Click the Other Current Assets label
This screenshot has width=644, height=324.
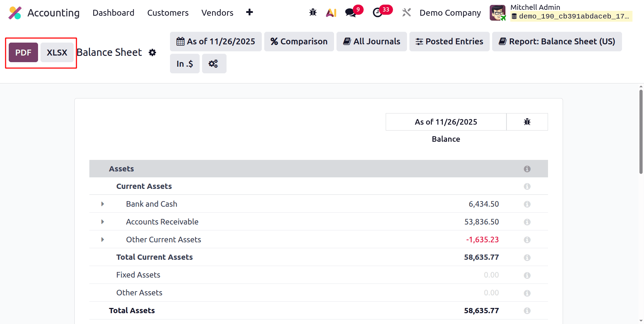(x=164, y=240)
